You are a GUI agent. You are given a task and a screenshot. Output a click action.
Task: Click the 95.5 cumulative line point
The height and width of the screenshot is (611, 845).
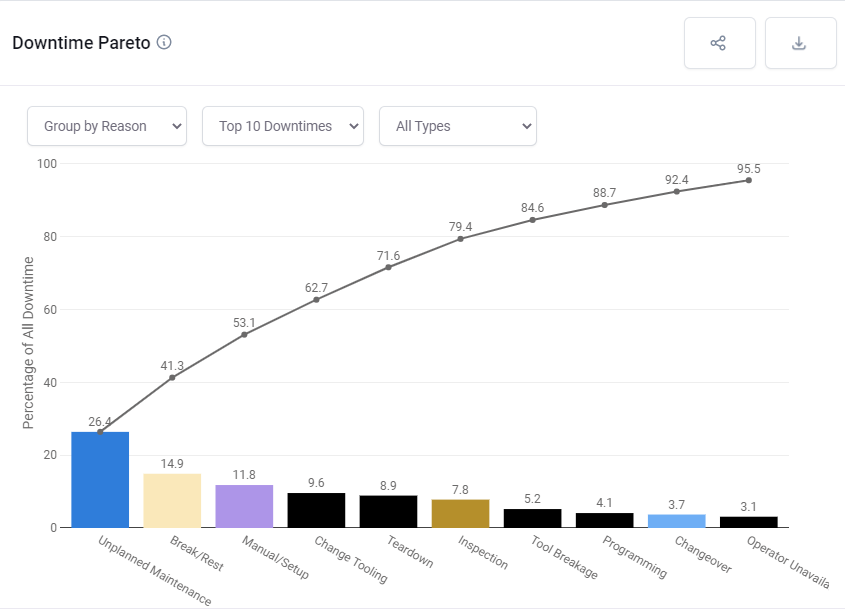click(x=748, y=180)
